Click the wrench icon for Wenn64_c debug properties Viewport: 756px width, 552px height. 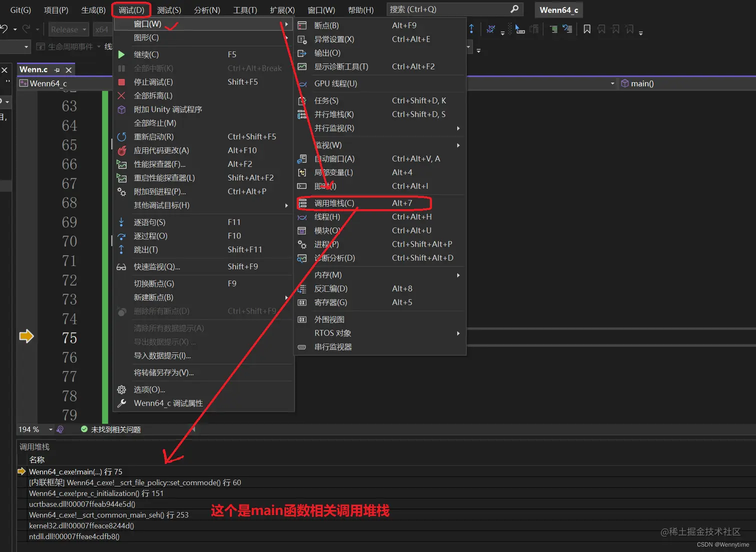(x=121, y=403)
